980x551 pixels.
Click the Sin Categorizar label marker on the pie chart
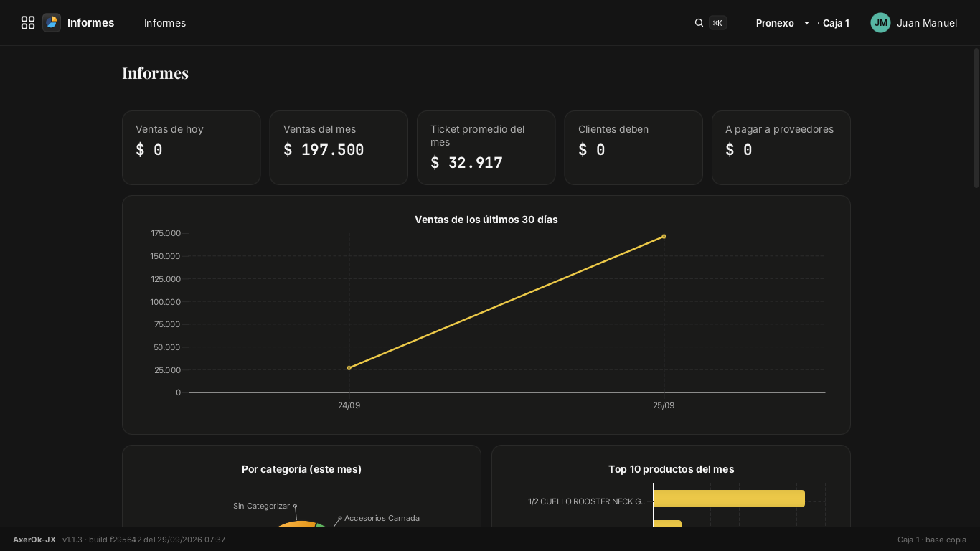coord(295,506)
